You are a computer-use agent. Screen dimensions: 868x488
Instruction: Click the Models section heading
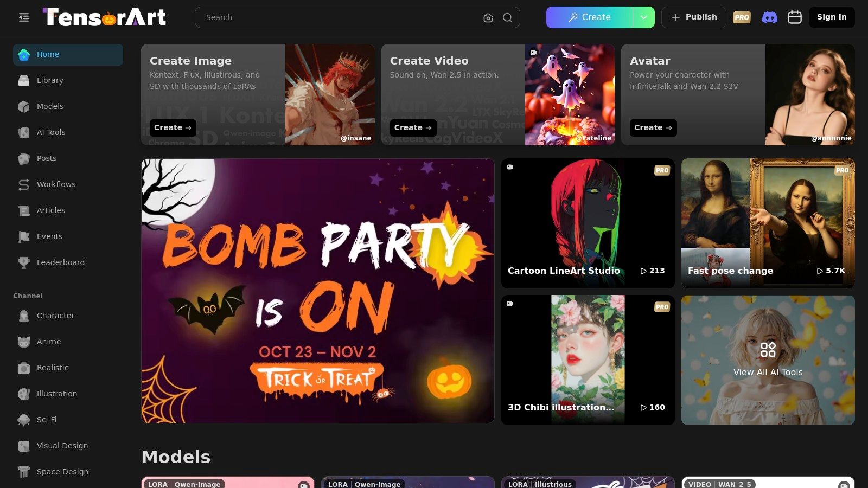pos(176,457)
